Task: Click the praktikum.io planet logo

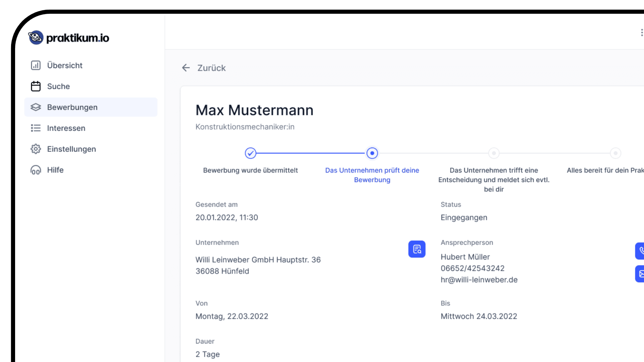Action: point(36,38)
